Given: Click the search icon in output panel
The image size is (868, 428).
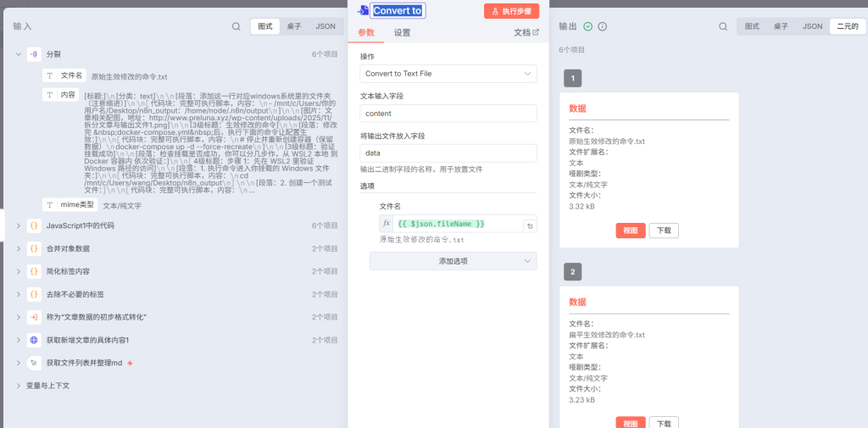Looking at the screenshot, I should pos(723,26).
